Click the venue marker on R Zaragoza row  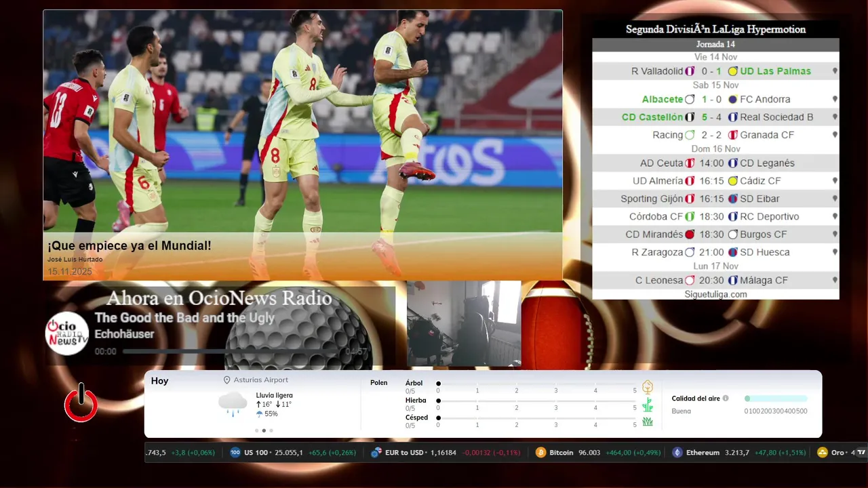[x=835, y=252]
